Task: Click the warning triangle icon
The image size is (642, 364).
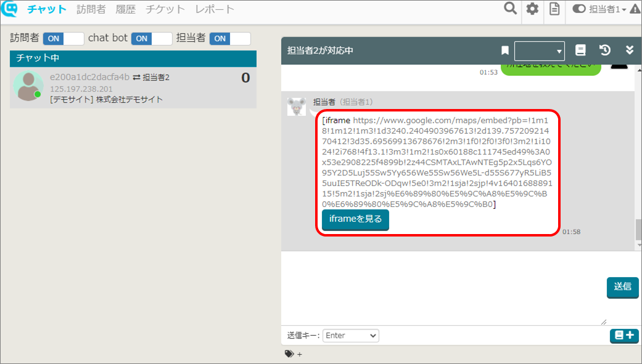Action: pos(635,9)
